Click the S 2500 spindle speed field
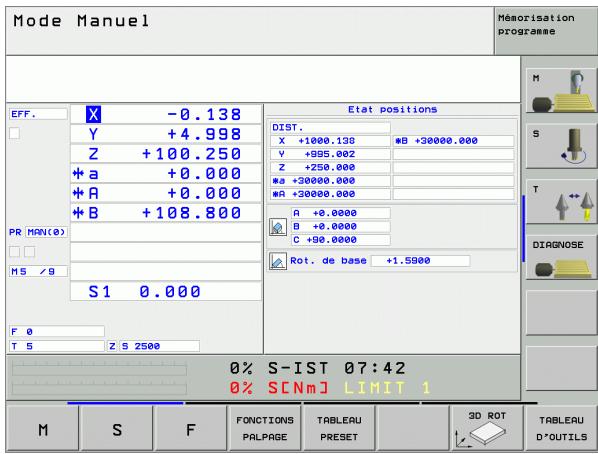Viewport: 598px width, 454px height. click(159, 346)
